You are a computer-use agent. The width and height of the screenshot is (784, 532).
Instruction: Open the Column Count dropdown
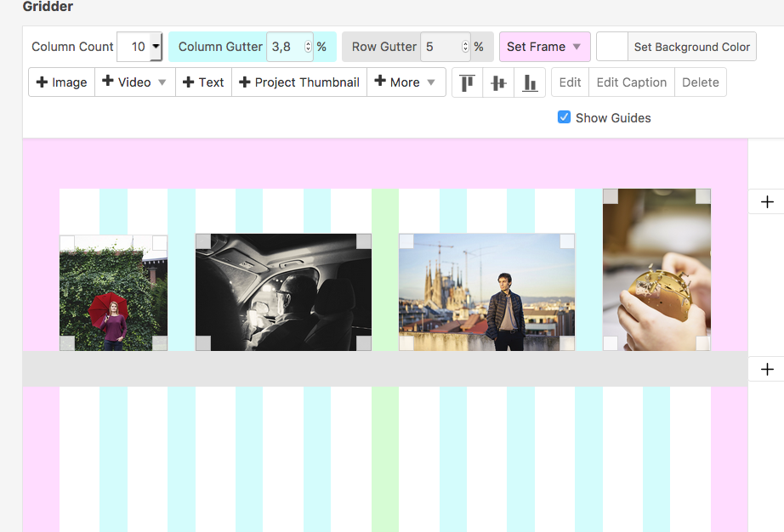pos(156,47)
